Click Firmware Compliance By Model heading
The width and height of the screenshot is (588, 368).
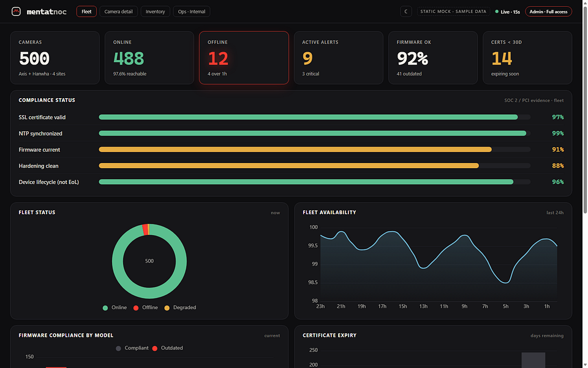point(66,335)
